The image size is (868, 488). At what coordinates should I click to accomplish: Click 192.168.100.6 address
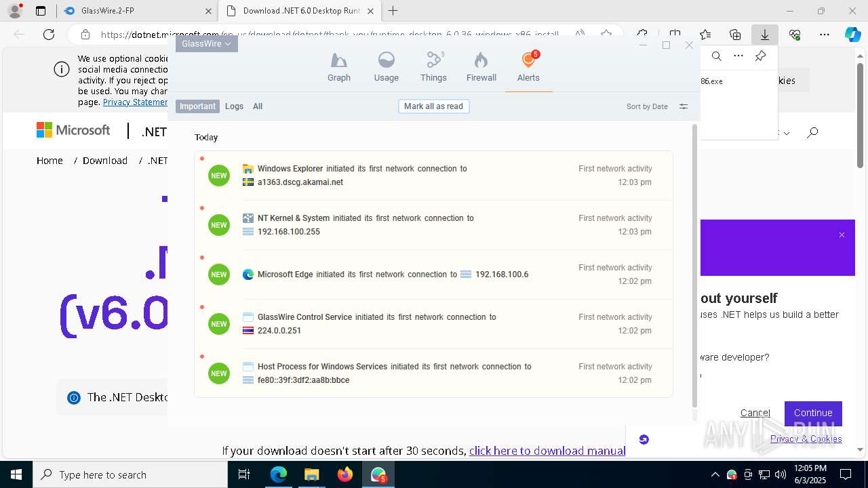pyautogui.click(x=502, y=274)
